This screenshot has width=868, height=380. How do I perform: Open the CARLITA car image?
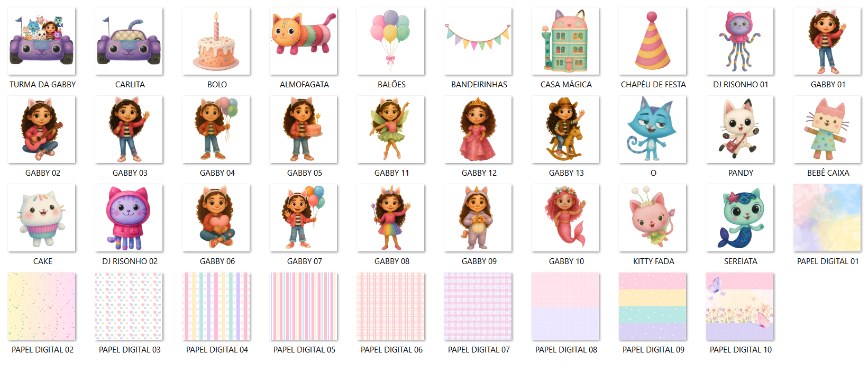point(129,41)
